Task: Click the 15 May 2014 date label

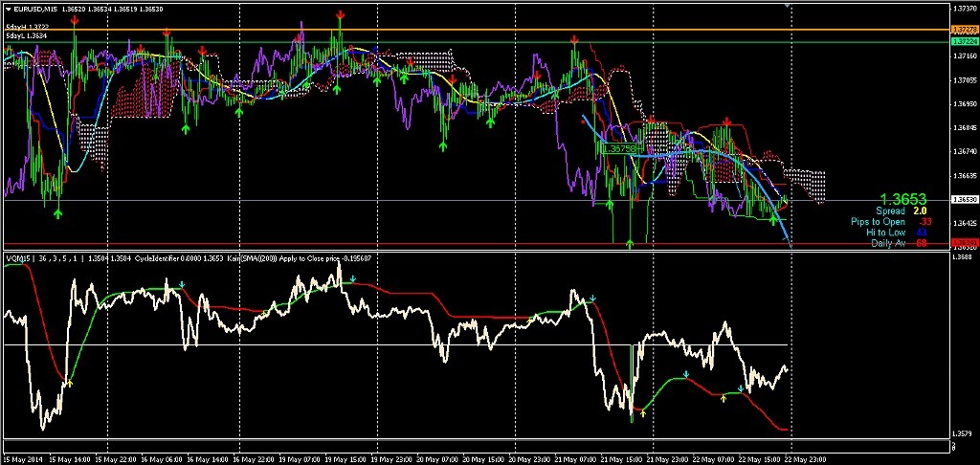Action: (x=21, y=458)
